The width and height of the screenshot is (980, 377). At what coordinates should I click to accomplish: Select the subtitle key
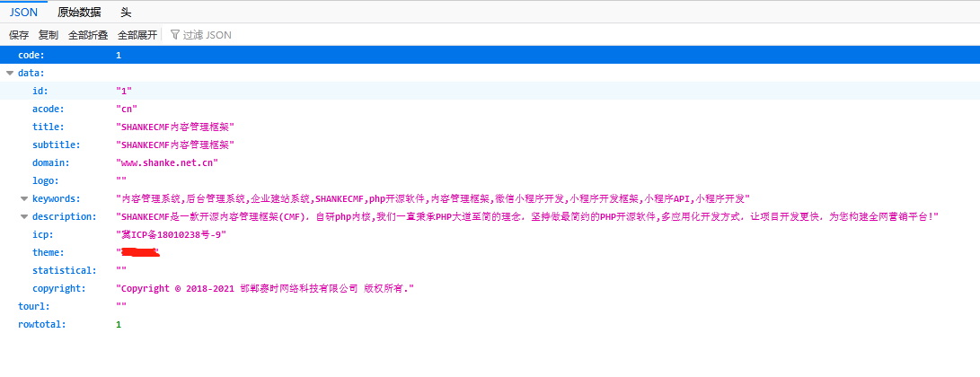pyautogui.click(x=57, y=145)
